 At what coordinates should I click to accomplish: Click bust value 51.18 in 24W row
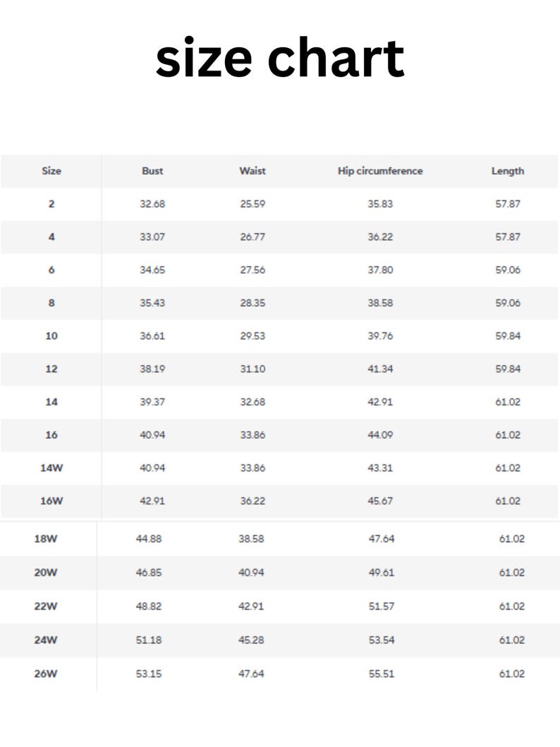click(x=149, y=640)
